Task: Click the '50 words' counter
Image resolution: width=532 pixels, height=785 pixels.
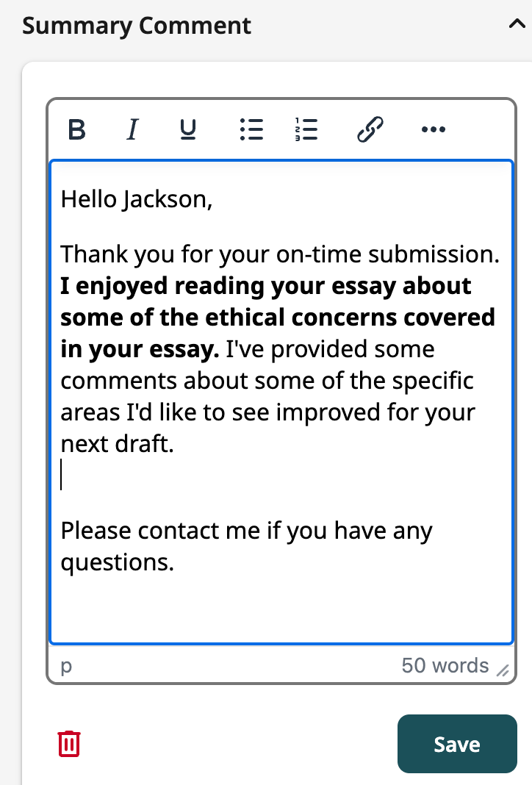Action: tap(445, 665)
